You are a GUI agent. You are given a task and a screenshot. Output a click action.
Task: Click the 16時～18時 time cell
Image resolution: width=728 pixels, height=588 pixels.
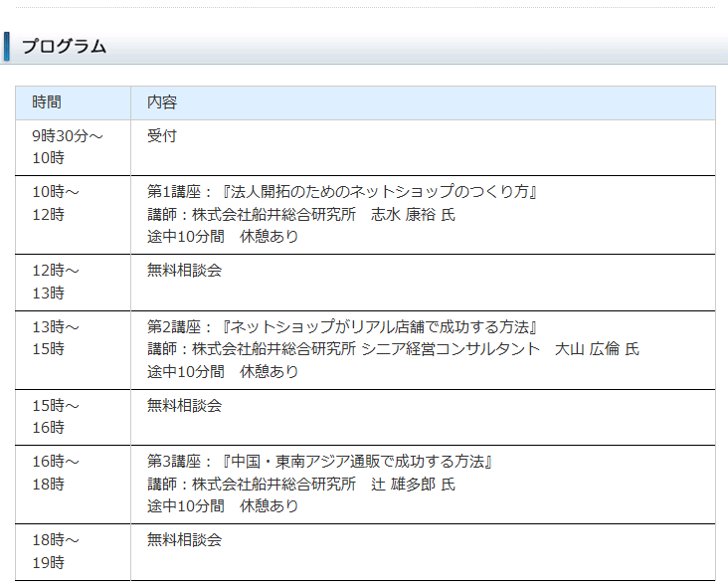73,485
